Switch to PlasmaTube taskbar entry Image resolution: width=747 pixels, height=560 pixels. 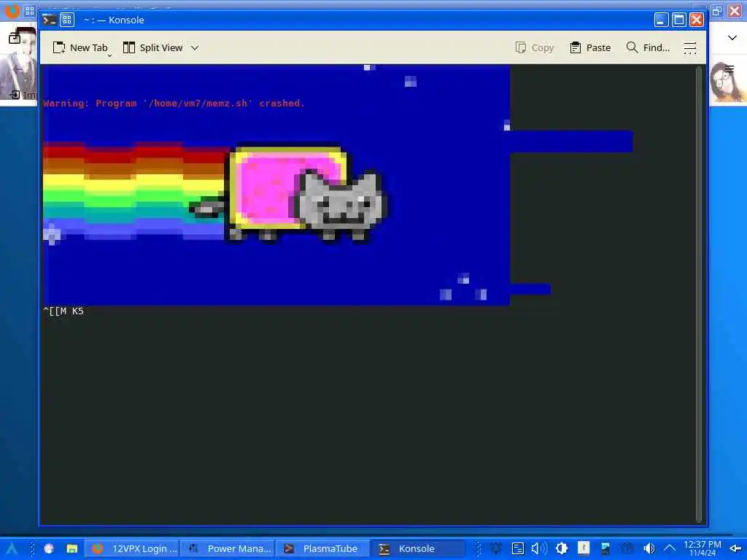[324, 548]
